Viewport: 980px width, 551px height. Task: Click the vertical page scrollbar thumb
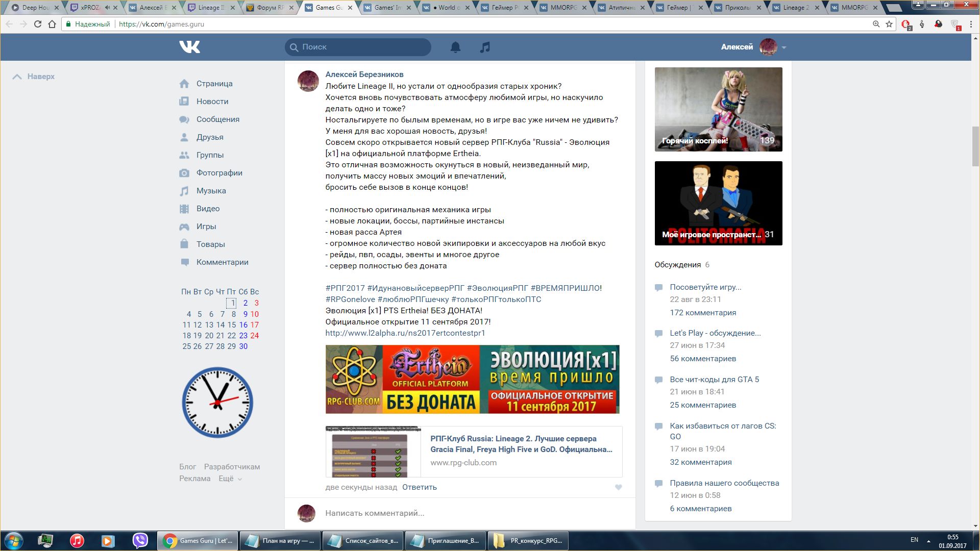(x=975, y=146)
